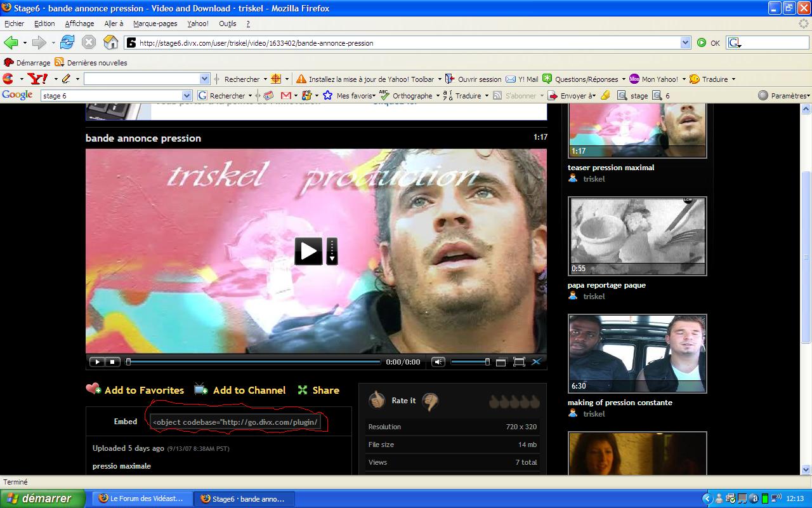812x508 pixels.
Task: Click the Google logo on Google toolbar
Action: click(x=17, y=95)
